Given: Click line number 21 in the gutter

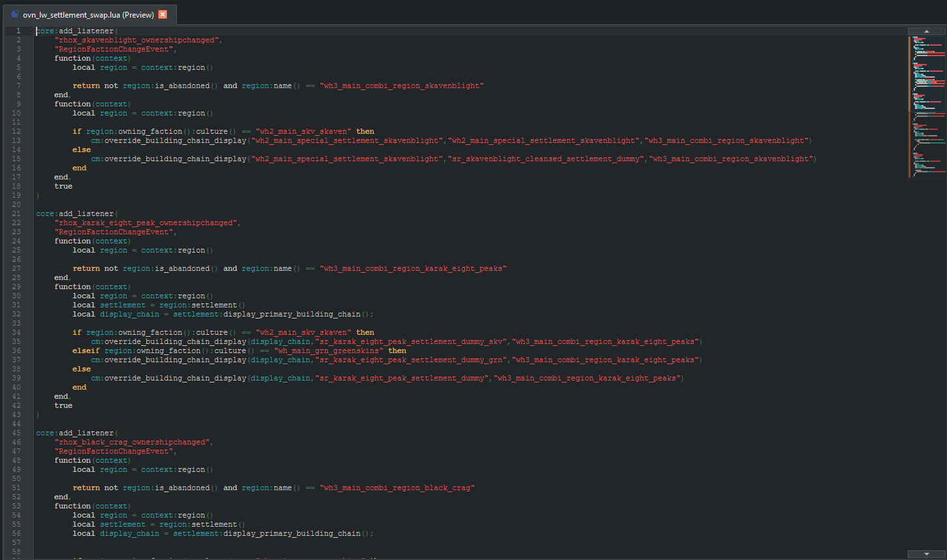Looking at the screenshot, I should 17,213.
